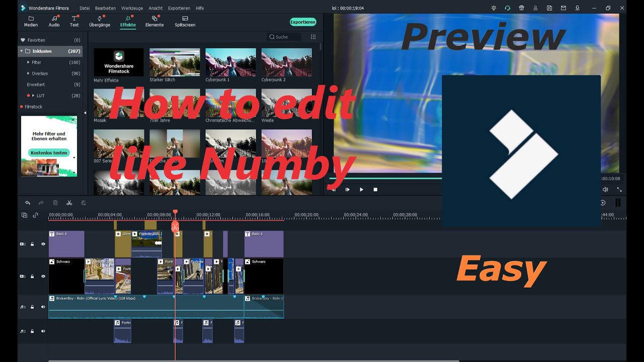Collapse the Inklusive folder arrow
Screen dimensions: 644x362
pyautogui.click(x=22, y=51)
